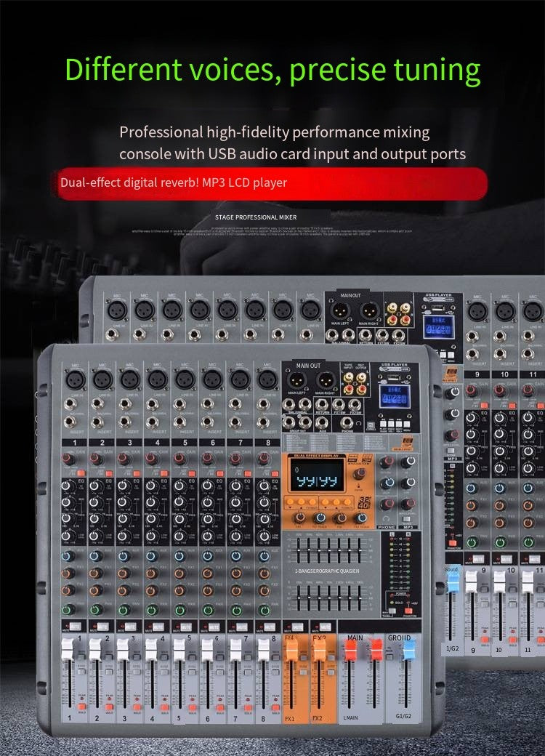
Task: Click the 32/40 bit badge on effects panel
Action: pyautogui.click(x=364, y=502)
